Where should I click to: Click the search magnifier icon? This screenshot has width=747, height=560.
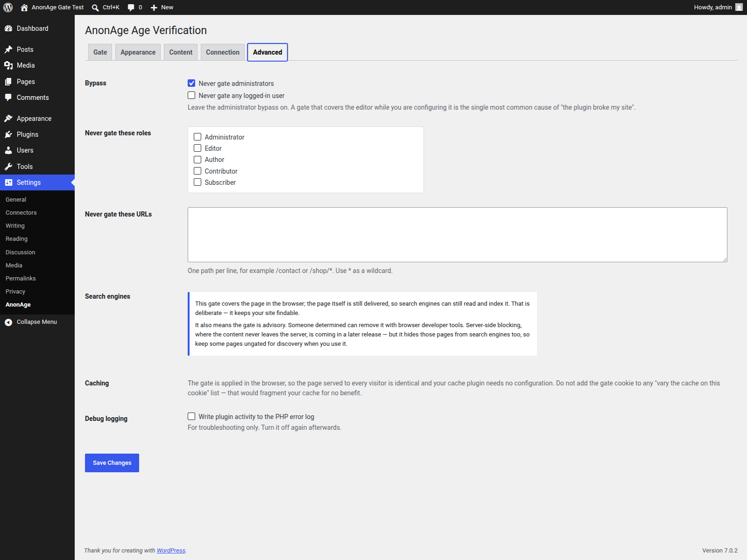pos(95,7)
